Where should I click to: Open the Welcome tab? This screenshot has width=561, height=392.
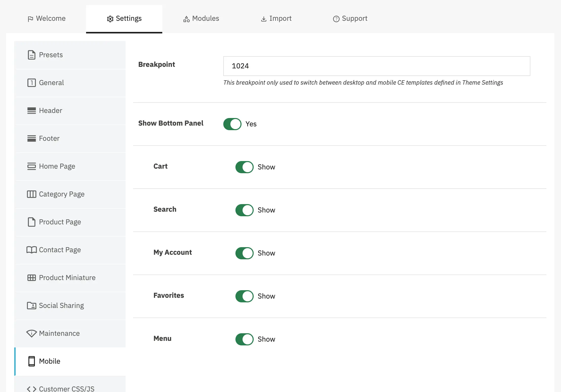[x=47, y=19]
